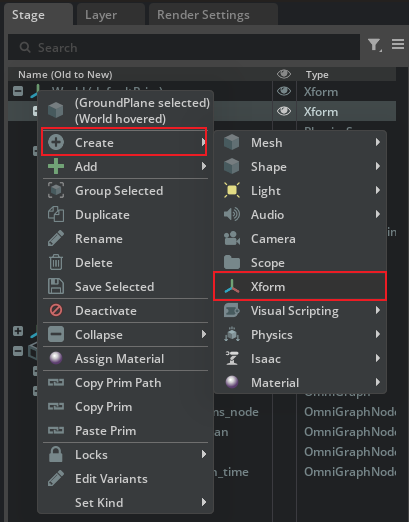
Task: Click the Rename pencil icon
Action: [x=56, y=238]
